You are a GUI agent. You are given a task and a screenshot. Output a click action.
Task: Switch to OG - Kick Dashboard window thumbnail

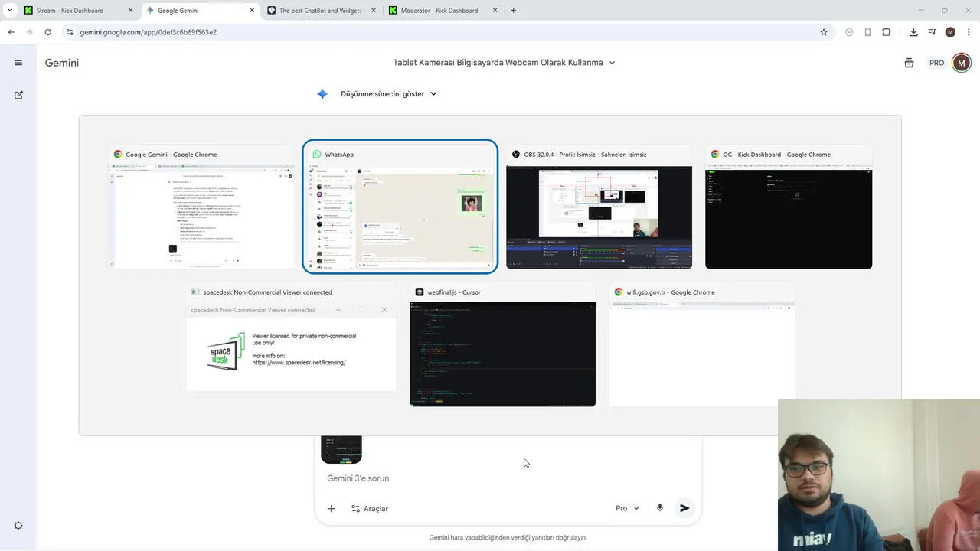tap(789, 207)
